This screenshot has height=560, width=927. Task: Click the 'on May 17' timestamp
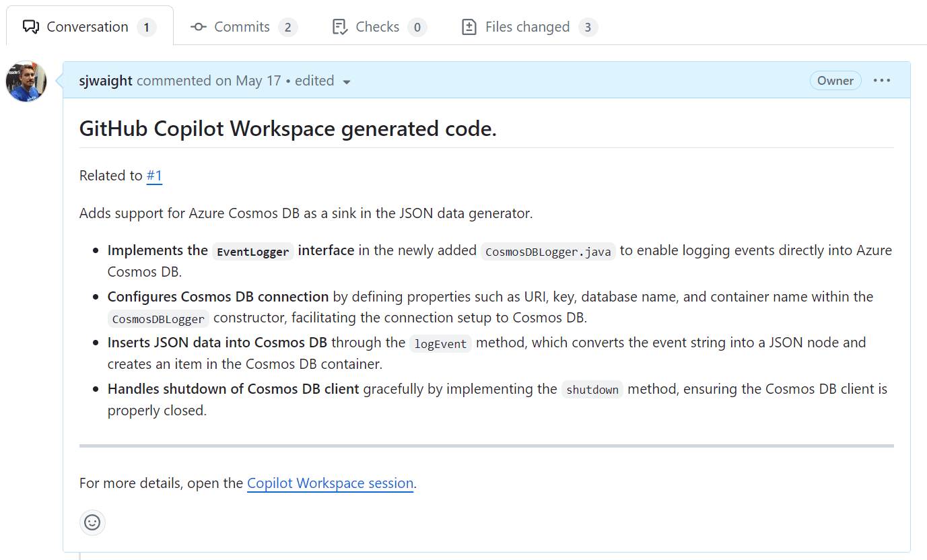pos(248,81)
